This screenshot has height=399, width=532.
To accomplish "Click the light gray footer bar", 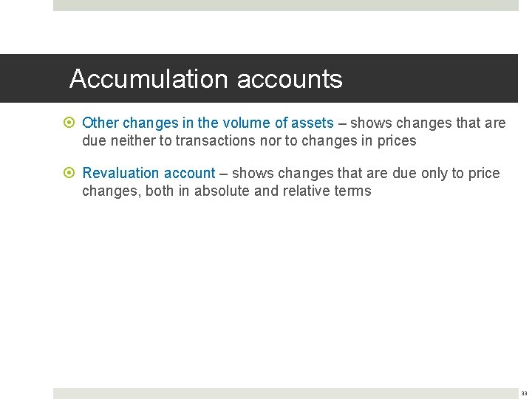I will (285, 393).
